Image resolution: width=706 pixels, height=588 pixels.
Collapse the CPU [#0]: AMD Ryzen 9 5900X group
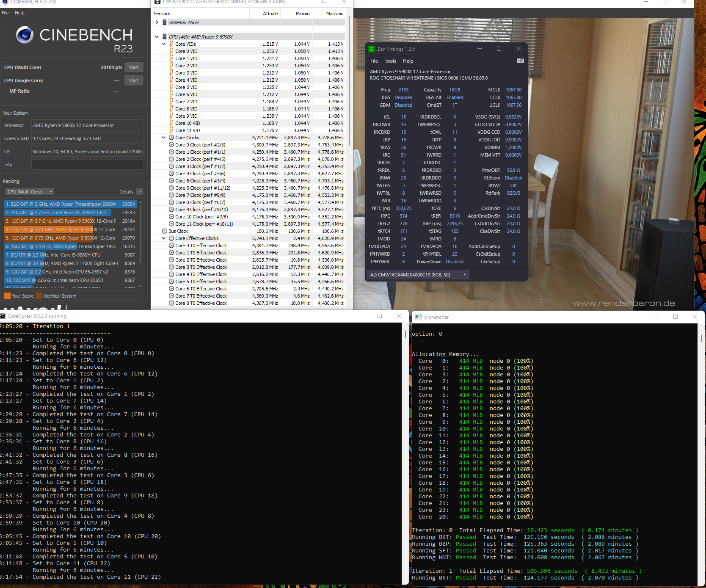coord(157,37)
